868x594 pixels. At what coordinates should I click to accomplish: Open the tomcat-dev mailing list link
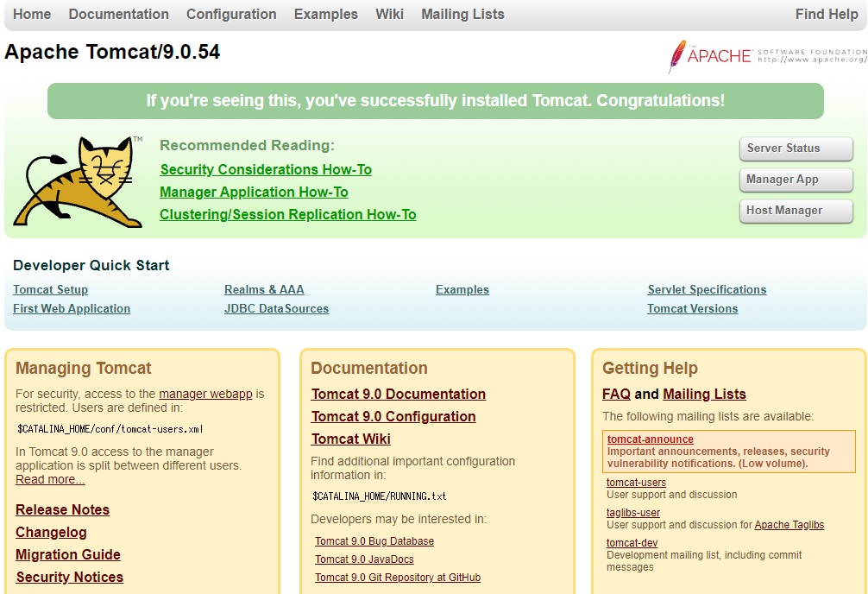(x=632, y=543)
